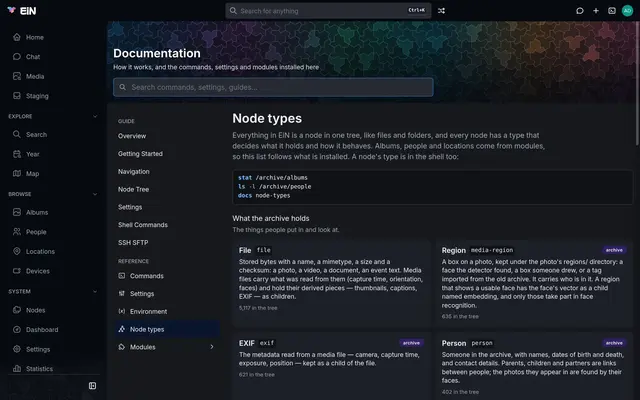
Task: Click the 'ls -l /archive/people' code line
Action: click(274, 187)
